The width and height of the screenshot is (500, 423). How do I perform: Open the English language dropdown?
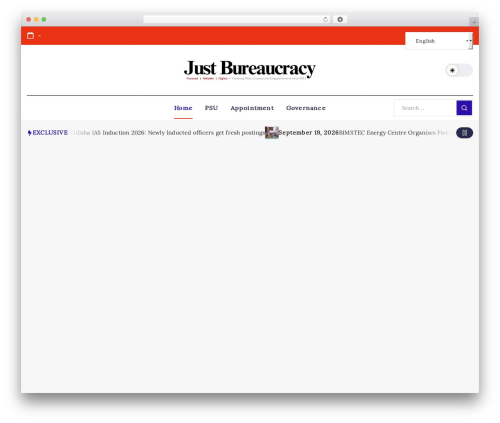[439, 41]
